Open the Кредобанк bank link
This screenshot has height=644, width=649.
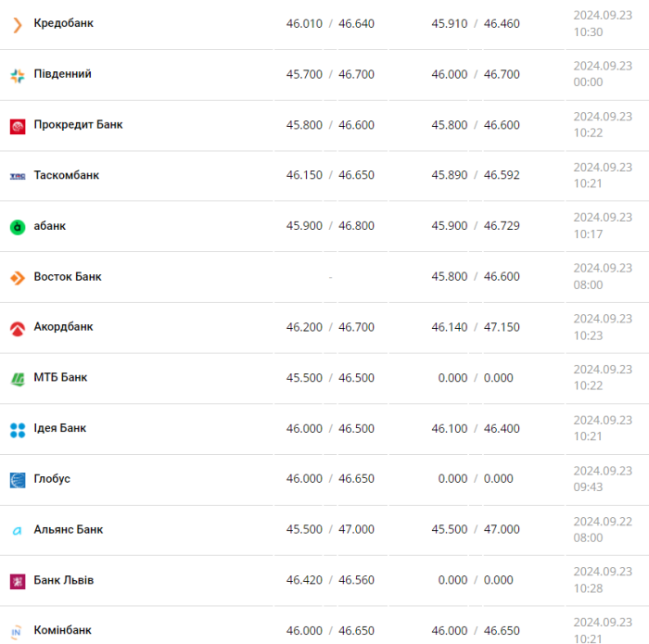click(x=63, y=23)
